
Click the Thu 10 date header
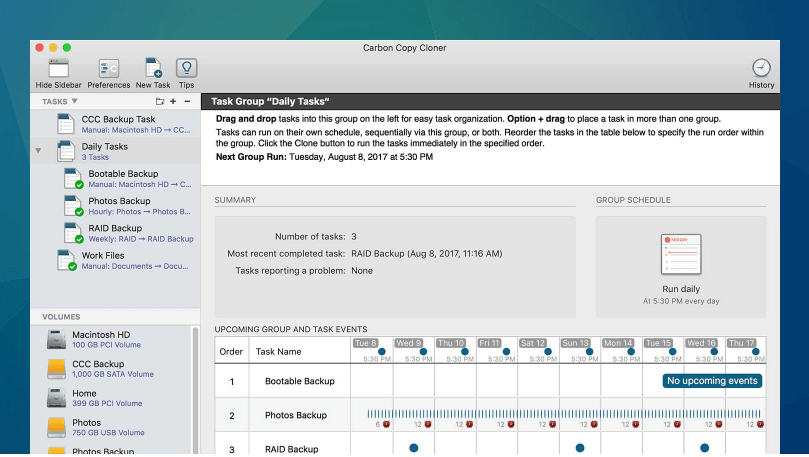[x=450, y=343]
